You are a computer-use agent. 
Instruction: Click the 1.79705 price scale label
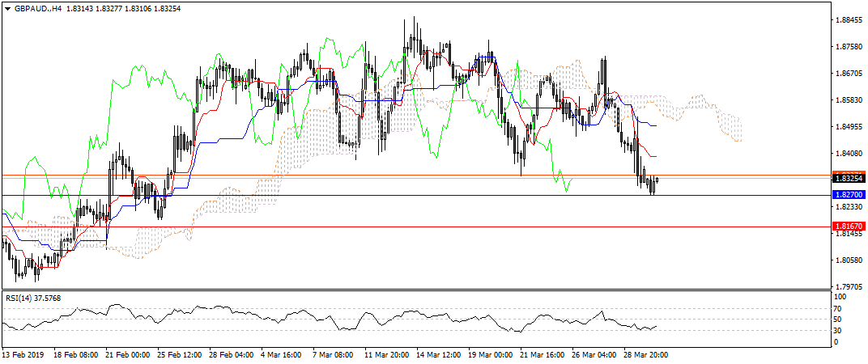point(847,286)
